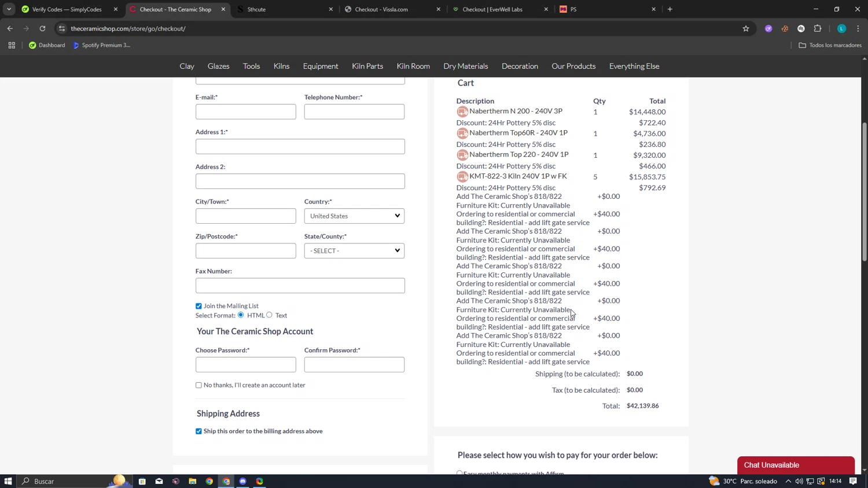Open the Dashboard bookmark
This screenshot has height=488, width=868.
pos(47,45)
